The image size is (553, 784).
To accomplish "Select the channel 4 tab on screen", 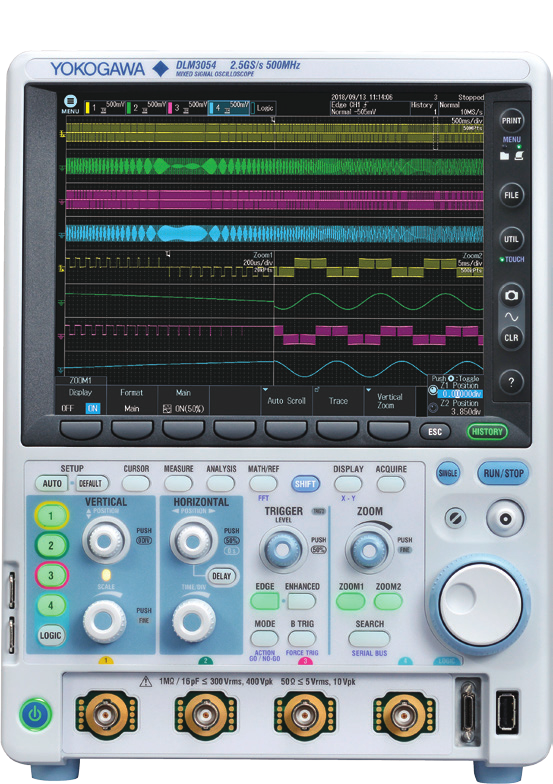I will click(x=228, y=108).
